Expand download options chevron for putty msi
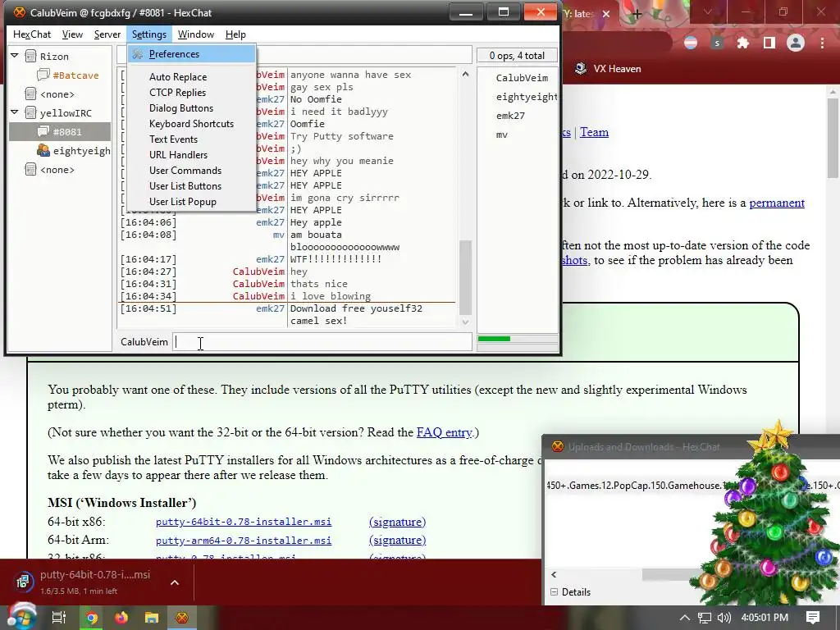840x630 pixels. [x=175, y=582]
